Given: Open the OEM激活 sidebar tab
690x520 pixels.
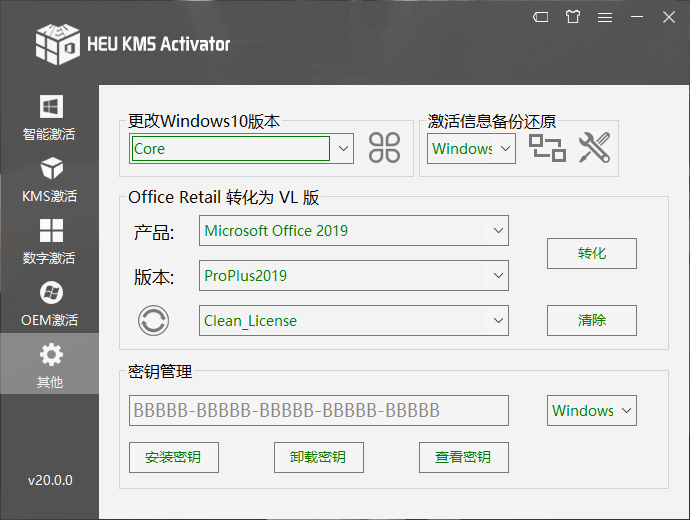Looking at the screenshot, I should (x=49, y=303).
